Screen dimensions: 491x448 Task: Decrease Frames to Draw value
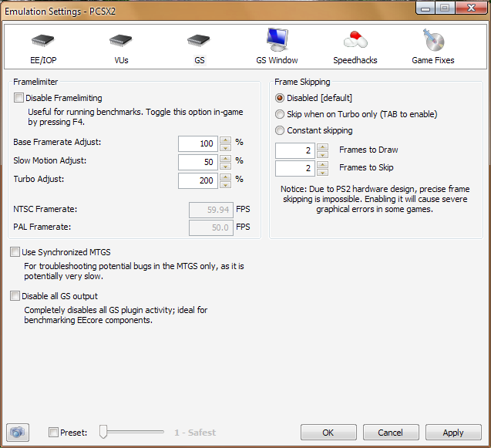322,154
